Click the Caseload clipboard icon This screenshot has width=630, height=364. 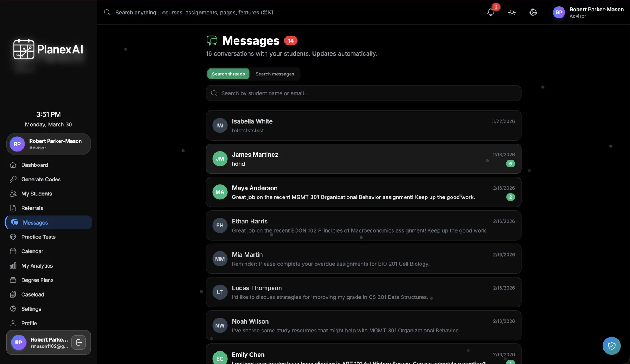(x=13, y=294)
